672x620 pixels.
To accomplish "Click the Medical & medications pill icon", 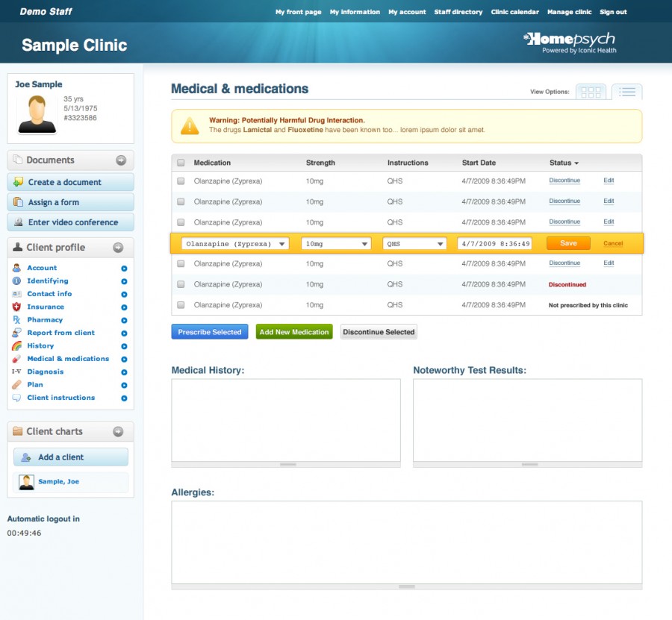I will (x=16, y=359).
